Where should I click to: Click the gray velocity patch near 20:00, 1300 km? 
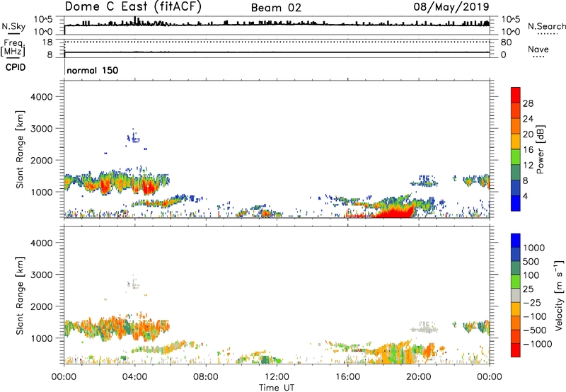pos(424,328)
